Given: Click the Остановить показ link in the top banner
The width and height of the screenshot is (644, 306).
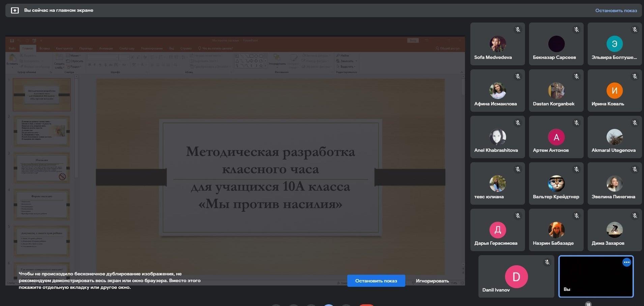Looking at the screenshot, I should [616, 10].
